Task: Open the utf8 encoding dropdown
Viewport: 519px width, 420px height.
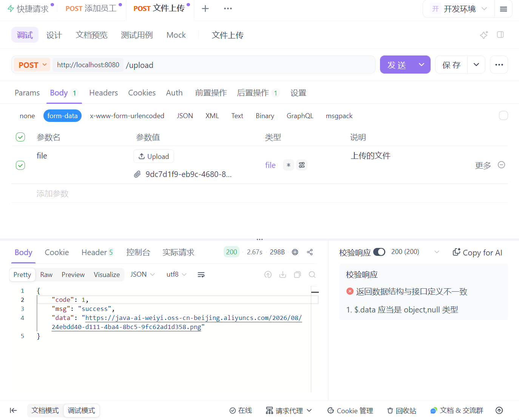Action: (x=176, y=275)
